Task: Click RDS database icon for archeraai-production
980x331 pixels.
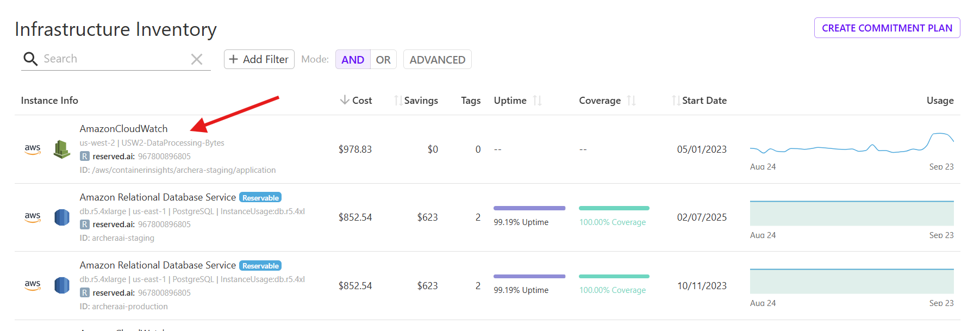Action: (x=62, y=285)
